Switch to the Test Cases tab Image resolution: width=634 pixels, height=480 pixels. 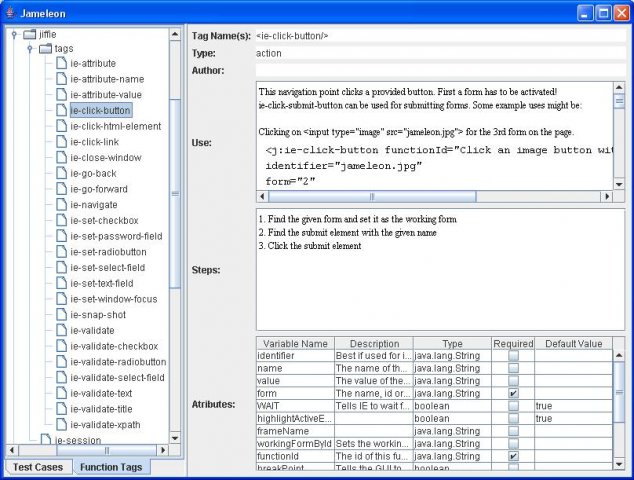coord(38,467)
